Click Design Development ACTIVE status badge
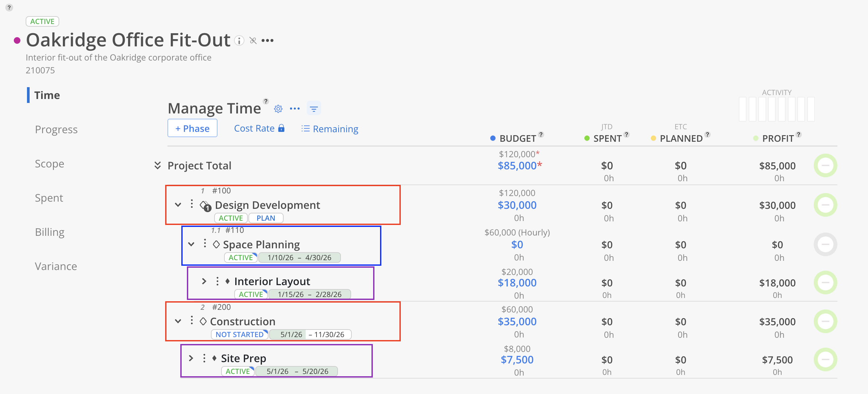Viewport: 868px width, 394px height. [x=231, y=218]
